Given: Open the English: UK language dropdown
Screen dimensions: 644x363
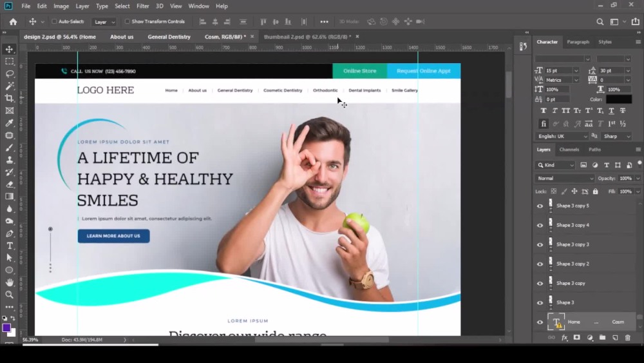Looking at the screenshot, I should click(562, 136).
